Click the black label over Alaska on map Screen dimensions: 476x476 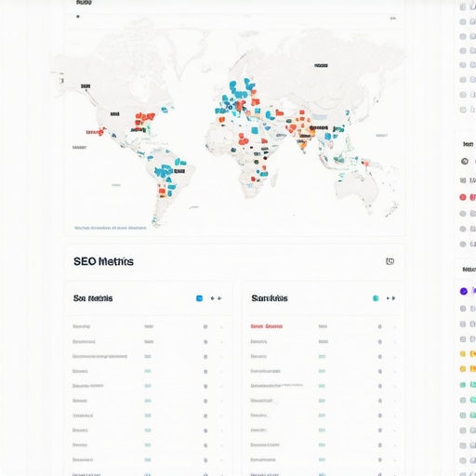(86, 86)
